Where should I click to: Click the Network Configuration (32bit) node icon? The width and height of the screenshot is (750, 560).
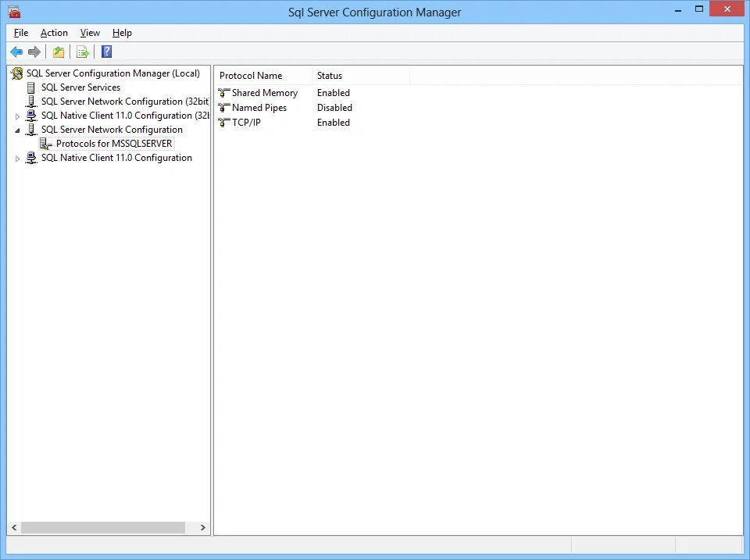pos(31,102)
